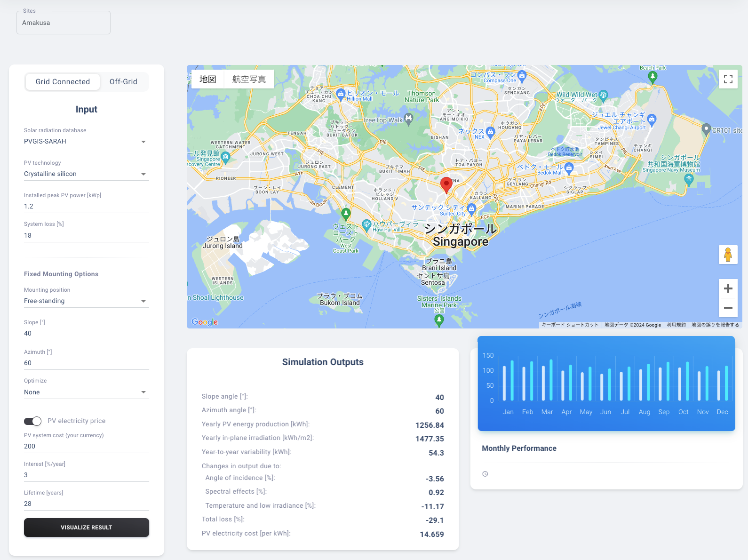This screenshot has height=560, width=748.
Task: Select the 地図 map view
Action: point(207,79)
